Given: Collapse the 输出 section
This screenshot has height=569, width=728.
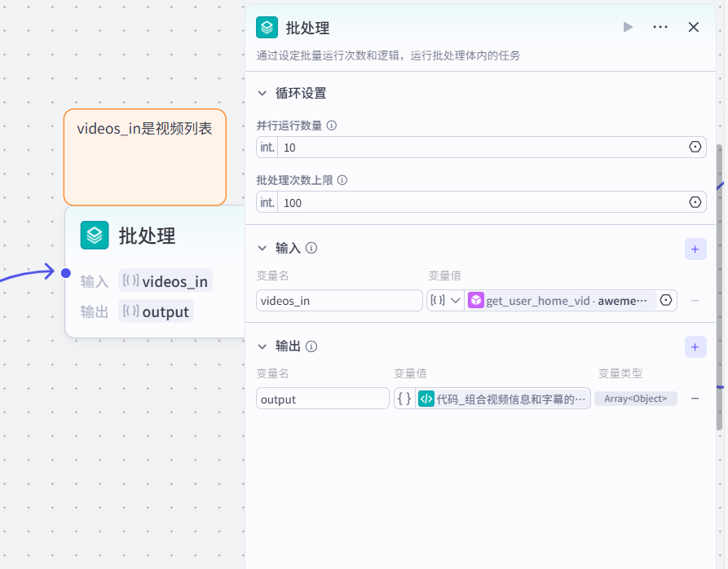Looking at the screenshot, I should tap(263, 346).
